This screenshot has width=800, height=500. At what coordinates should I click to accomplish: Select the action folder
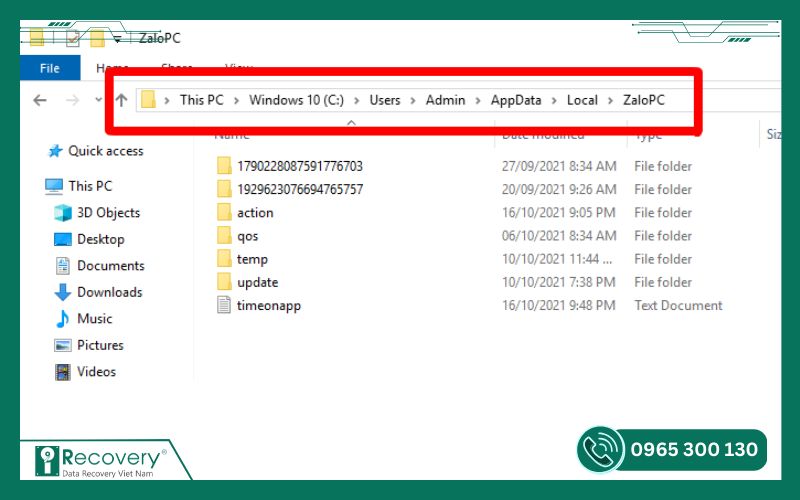[255, 213]
